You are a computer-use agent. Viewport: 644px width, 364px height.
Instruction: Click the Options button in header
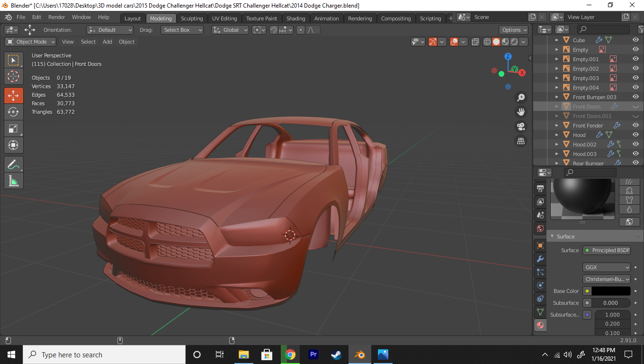click(514, 30)
